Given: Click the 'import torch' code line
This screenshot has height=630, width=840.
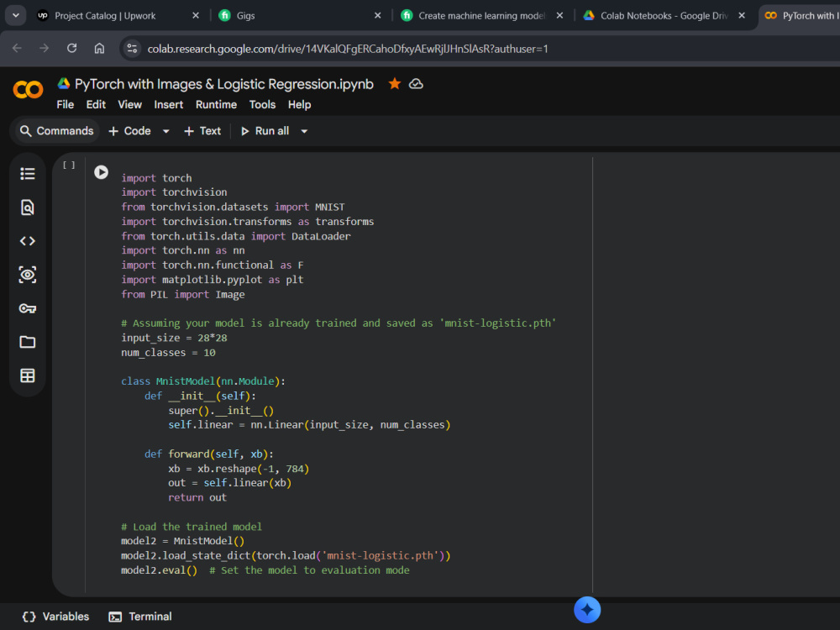Looking at the screenshot, I should [156, 178].
